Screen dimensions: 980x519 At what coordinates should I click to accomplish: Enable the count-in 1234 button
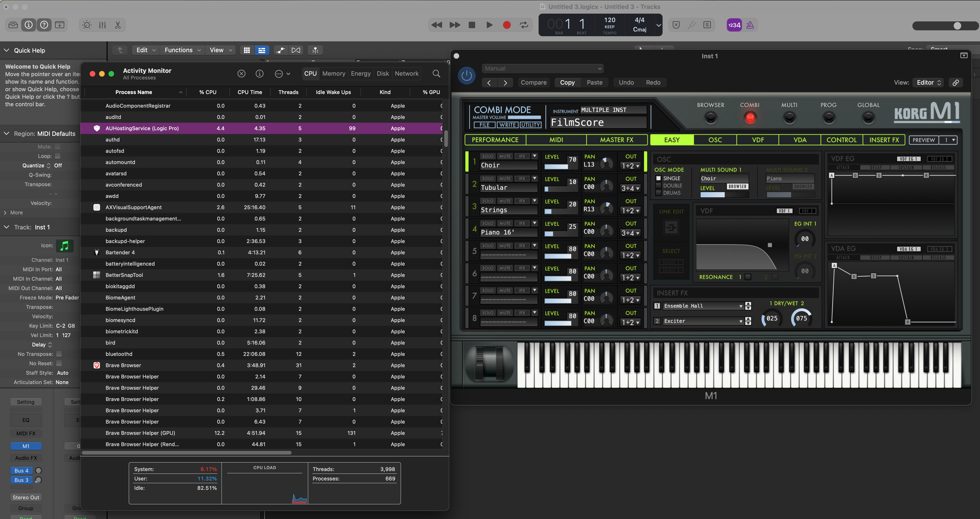pos(734,25)
